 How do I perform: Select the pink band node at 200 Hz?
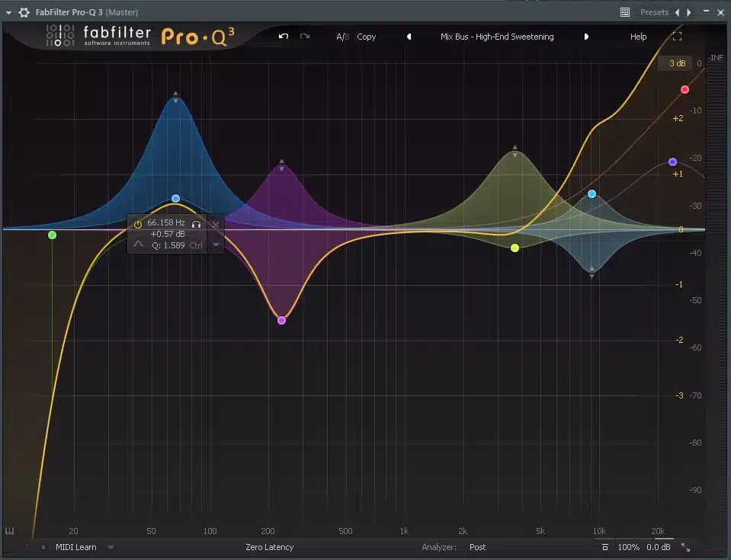click(x=281, y=320)
